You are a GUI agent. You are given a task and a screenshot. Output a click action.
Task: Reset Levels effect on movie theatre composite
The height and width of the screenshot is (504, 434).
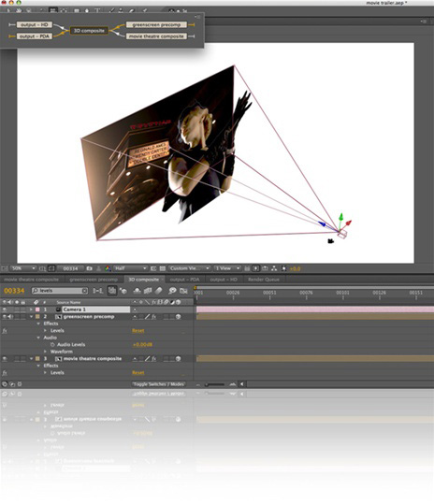tap(138, 373)
